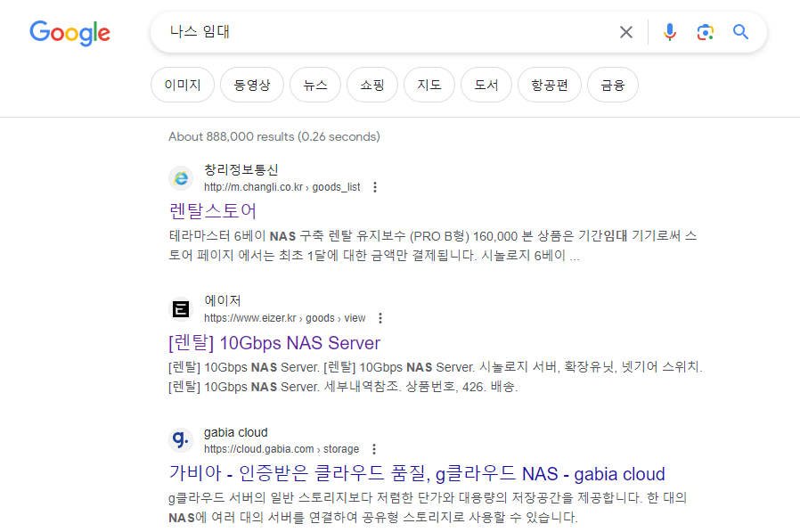Select the 뉴스 filter tab
This screenshot has height=532, width=800.
tap(315, 86)
